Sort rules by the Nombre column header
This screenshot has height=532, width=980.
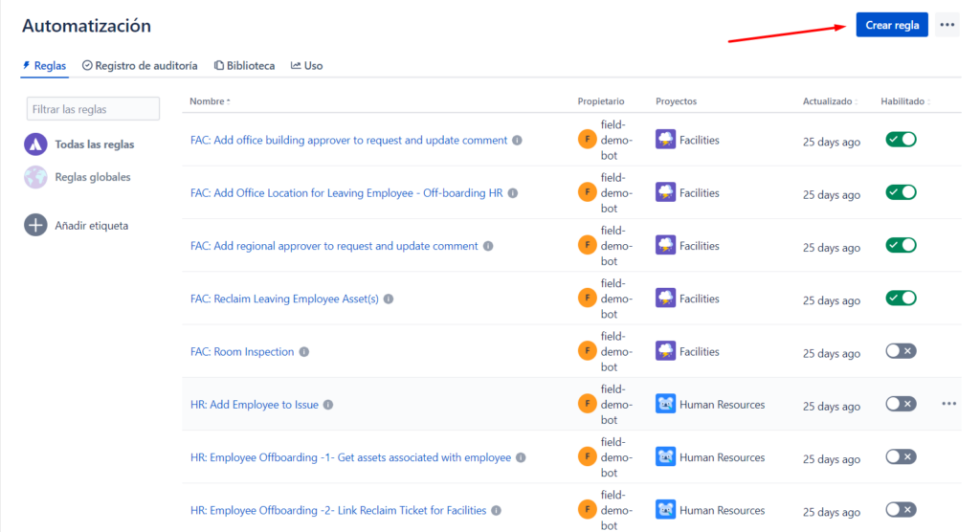click(x=210, y=101)
